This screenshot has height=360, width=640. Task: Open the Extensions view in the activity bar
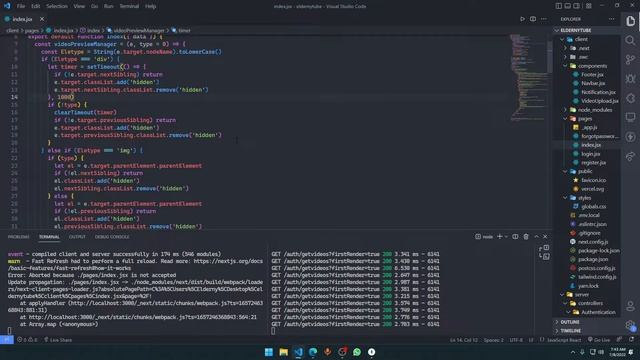tap(630, 98)
